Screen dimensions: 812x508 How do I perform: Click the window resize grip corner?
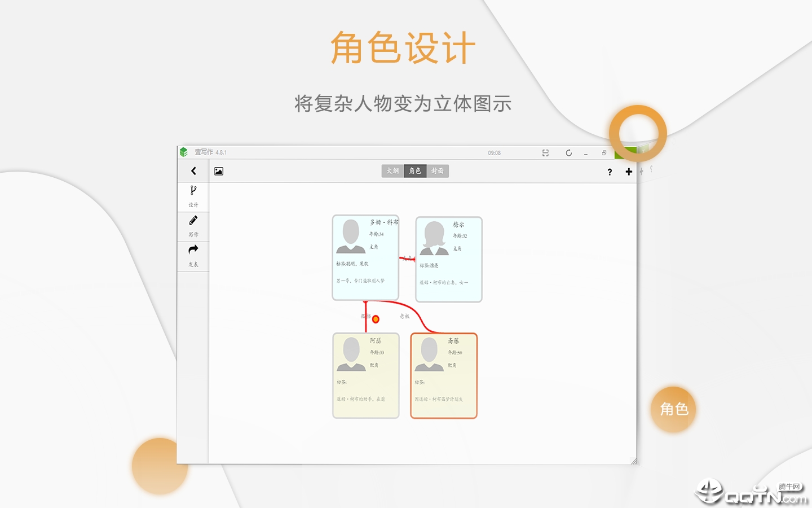[x=633, y=461]
